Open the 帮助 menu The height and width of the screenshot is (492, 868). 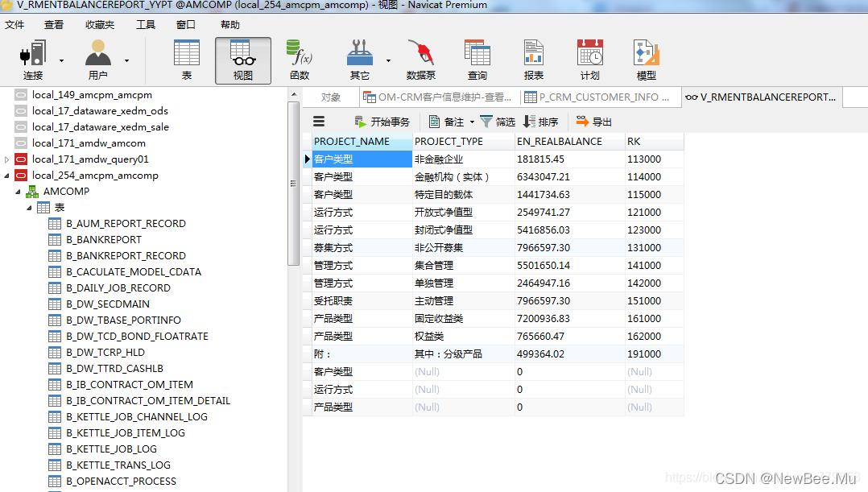point(229,24)
